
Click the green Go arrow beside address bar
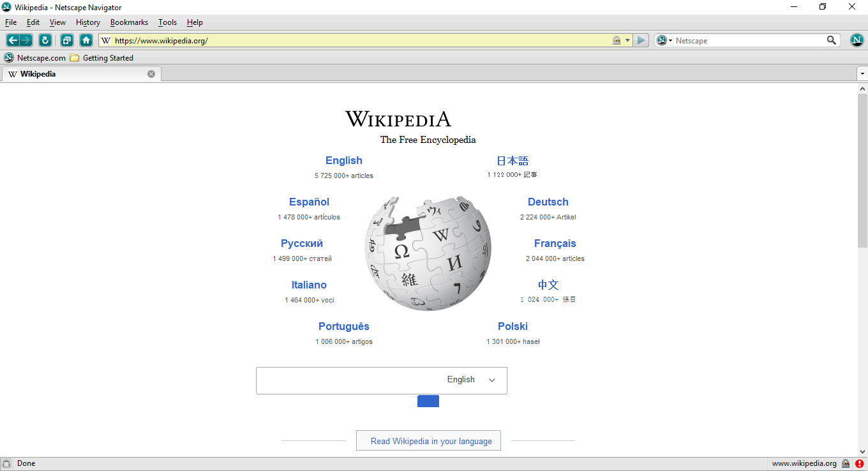point(641,40)
